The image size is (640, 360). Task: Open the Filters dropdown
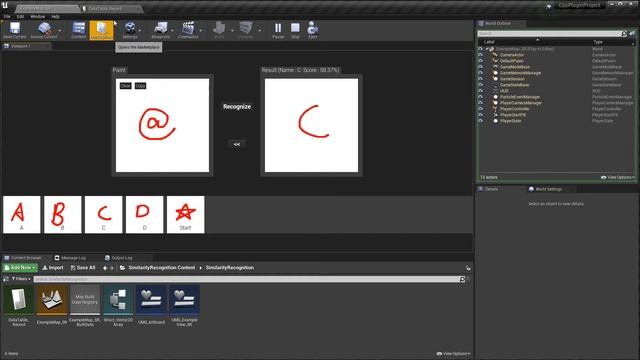(21, 279)
